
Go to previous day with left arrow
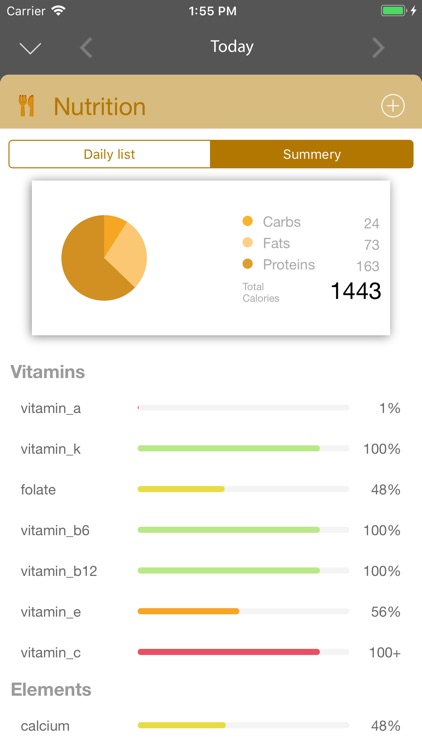[86, 48]
